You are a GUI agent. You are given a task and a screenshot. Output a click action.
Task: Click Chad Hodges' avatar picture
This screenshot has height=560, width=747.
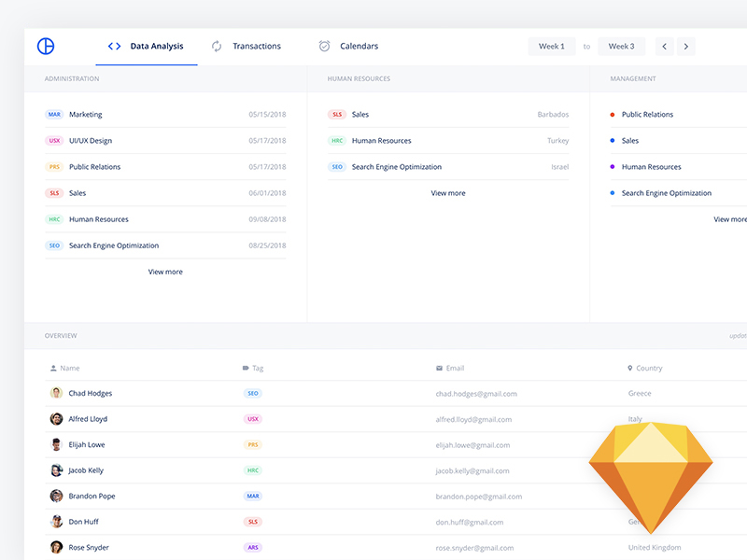click(x=56, y=393)
